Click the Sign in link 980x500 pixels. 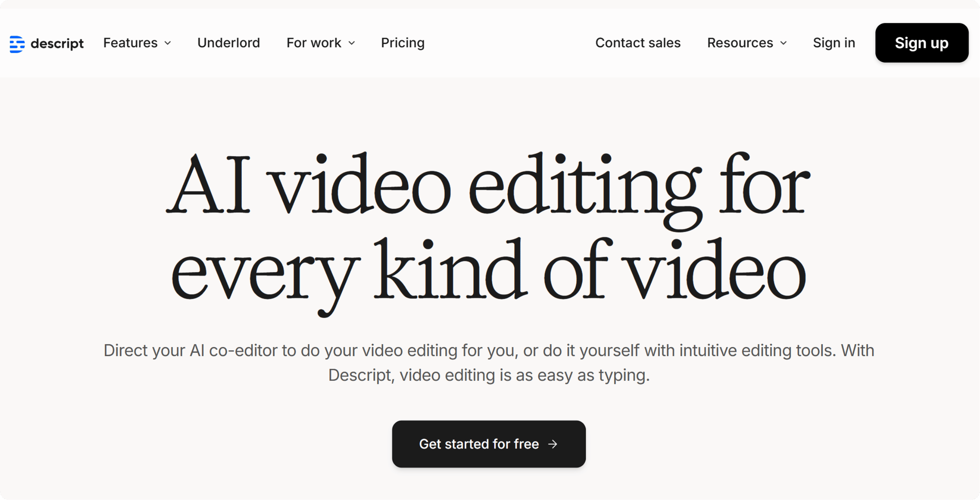click(x=834, y=43)
